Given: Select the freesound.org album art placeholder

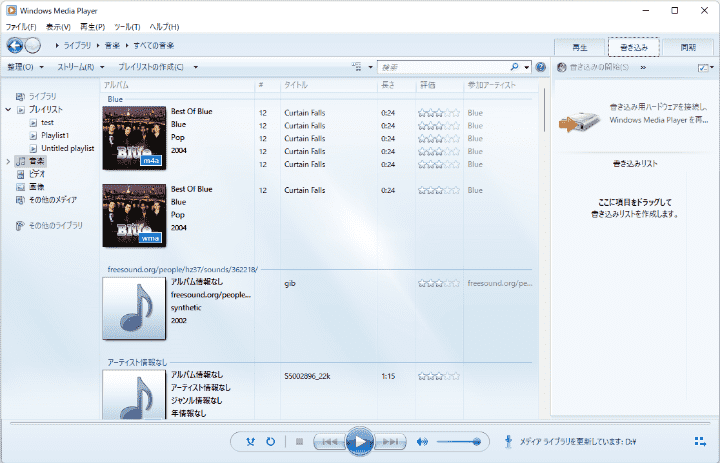Looking at the screenshot, I should tap(134, 308).
